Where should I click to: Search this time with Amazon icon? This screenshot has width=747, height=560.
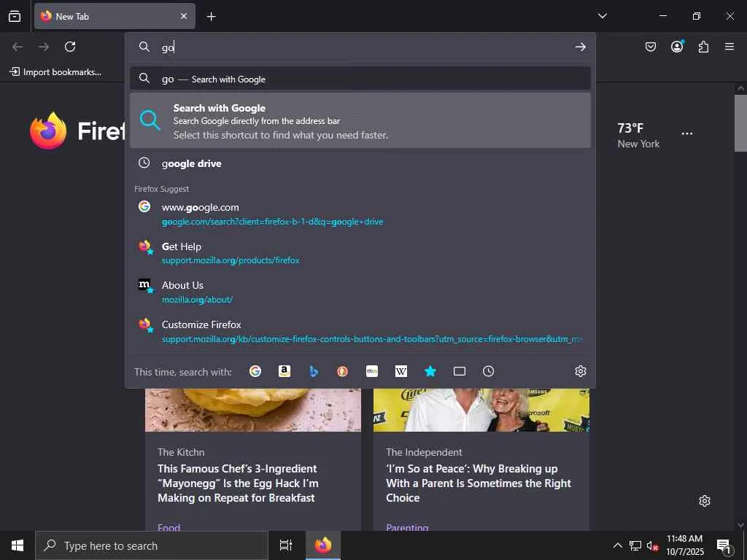[285, 371]
